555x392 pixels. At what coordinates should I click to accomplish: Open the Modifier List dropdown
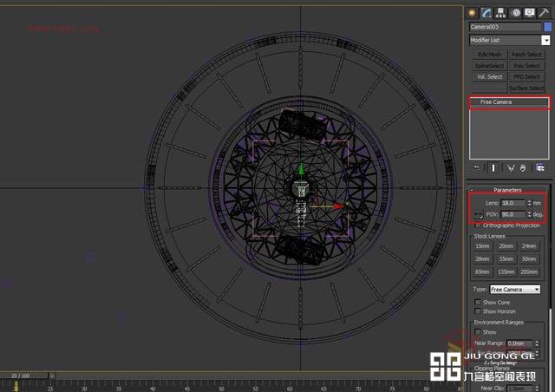[546, 40]
